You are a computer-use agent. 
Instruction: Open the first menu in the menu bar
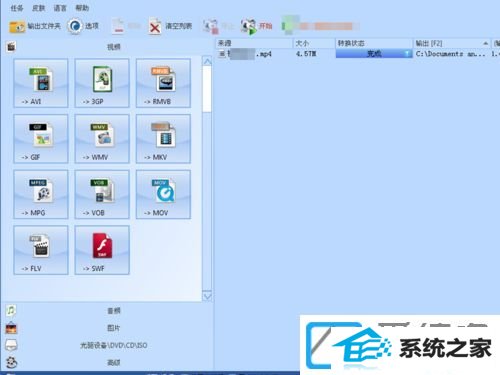tap(17, 8)
